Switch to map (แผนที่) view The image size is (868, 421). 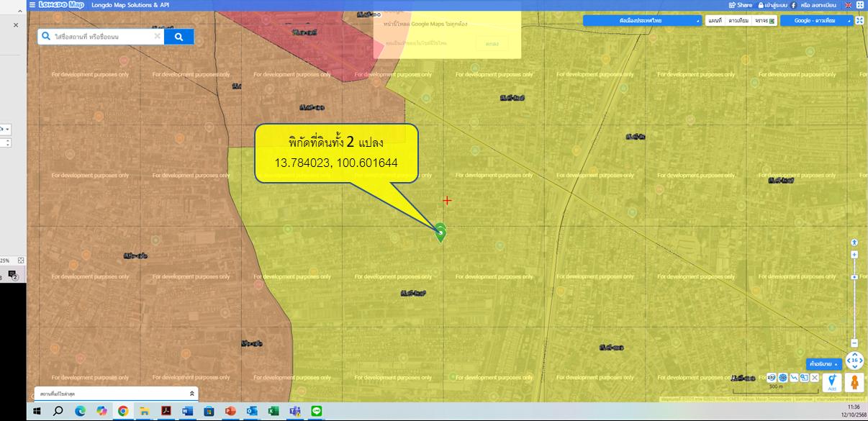715,21
